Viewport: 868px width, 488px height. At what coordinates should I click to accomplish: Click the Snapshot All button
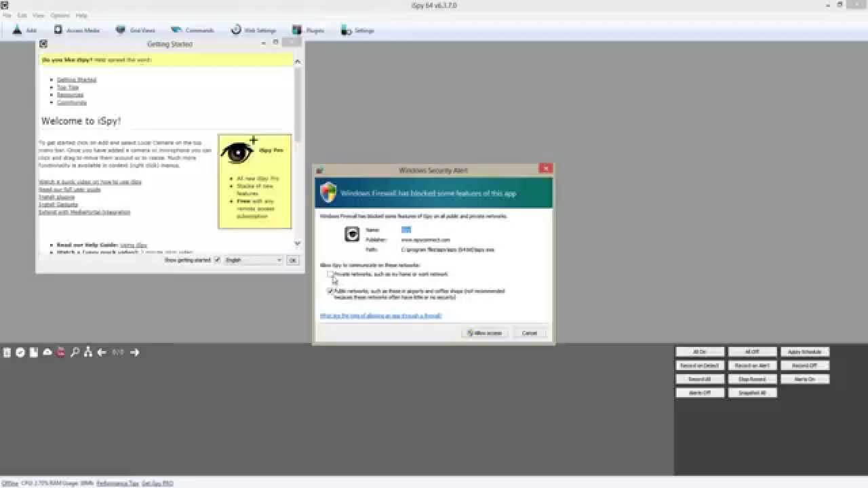pyautogui.click(x=752, y=393)
